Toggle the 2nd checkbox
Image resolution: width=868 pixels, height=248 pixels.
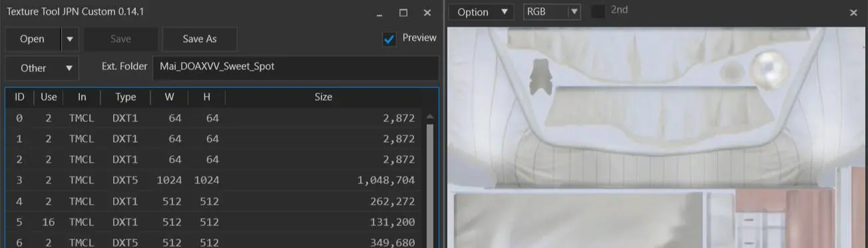[x=598, y=11]
